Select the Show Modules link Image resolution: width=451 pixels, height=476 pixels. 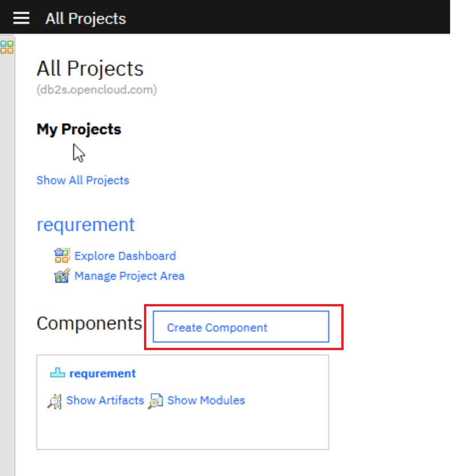click(206, 400)
